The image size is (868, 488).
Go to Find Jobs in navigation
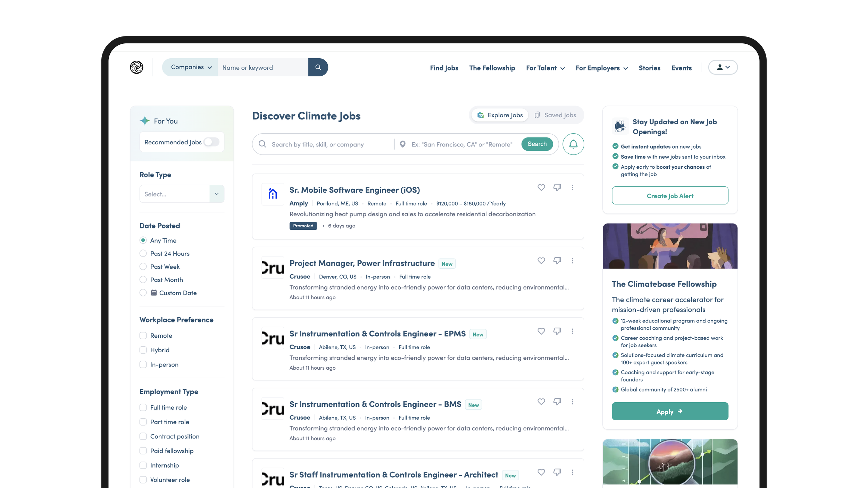click(444, 68)
